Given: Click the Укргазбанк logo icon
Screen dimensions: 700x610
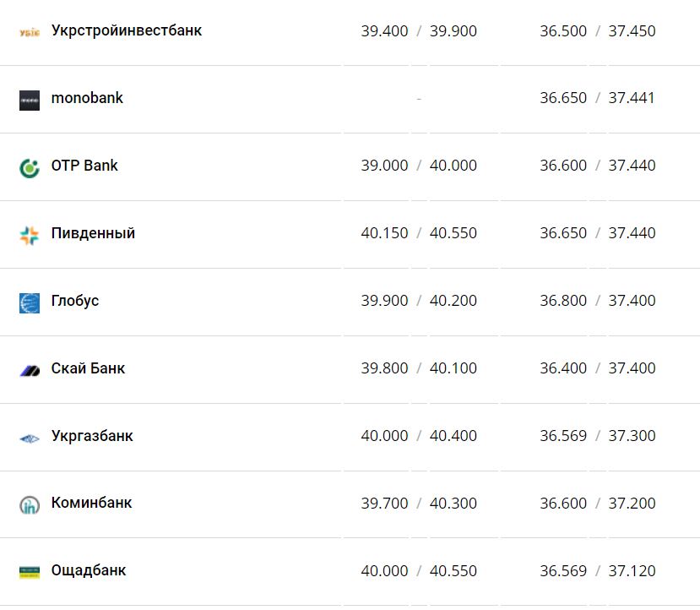Looking at the screenshot, I should (30, 438).
